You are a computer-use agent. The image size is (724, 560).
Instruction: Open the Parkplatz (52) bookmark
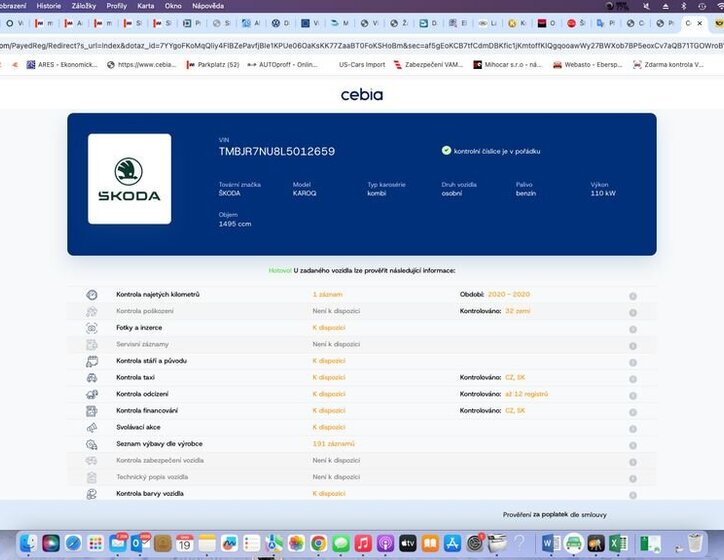[217, 65]
